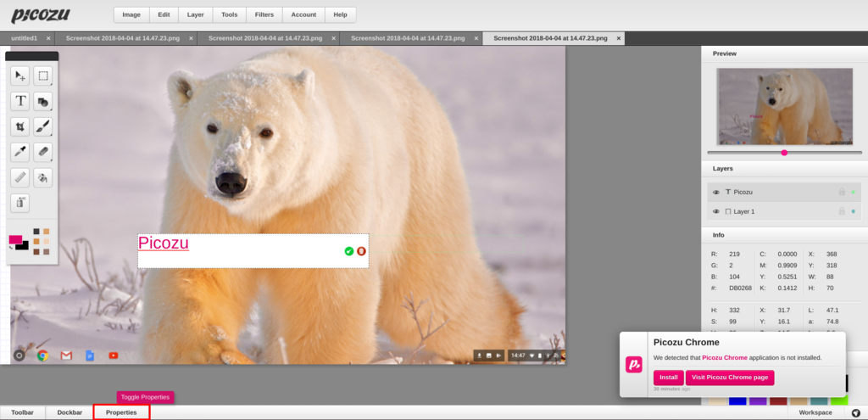Toggle lock on Layer 1

point(842,211)
